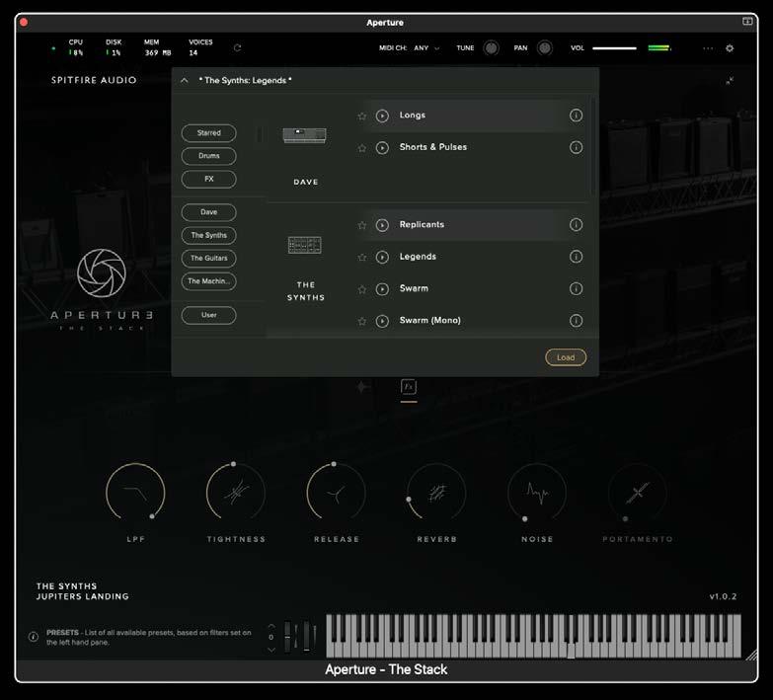Image resolution: width=773 pixels, height=700 pixels.
Task: Click the Noise knob
Action: click(537, 492)
